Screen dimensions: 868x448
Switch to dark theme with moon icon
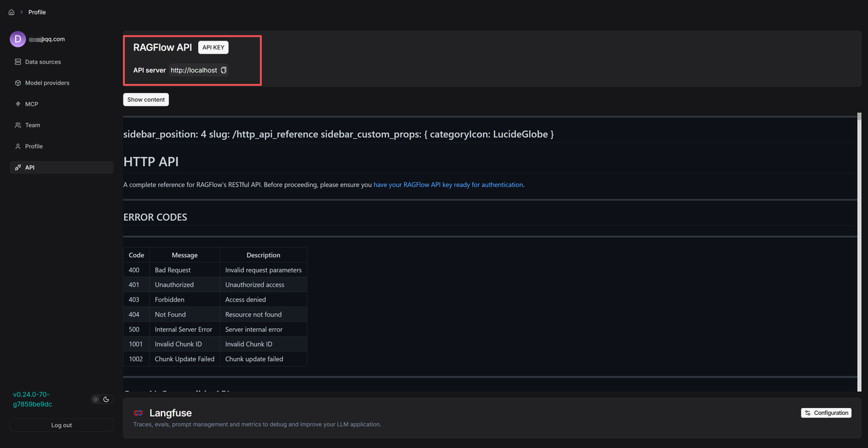click(106, 400)
